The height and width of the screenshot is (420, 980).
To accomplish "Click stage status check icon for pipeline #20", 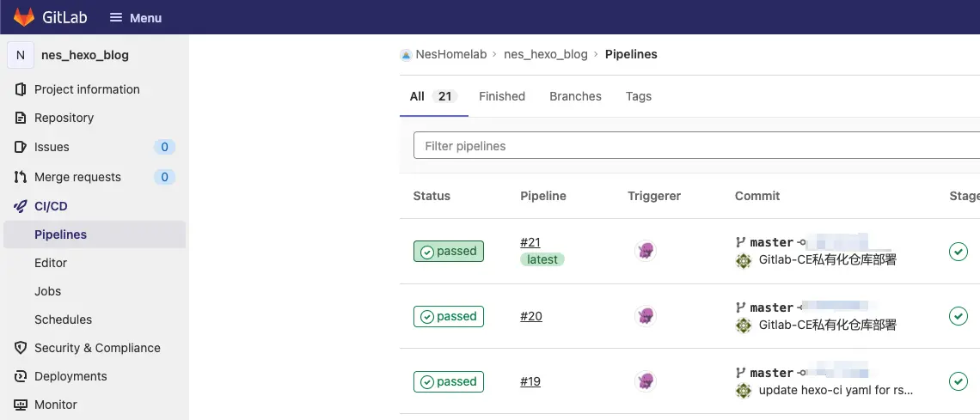I will [959, 316].
